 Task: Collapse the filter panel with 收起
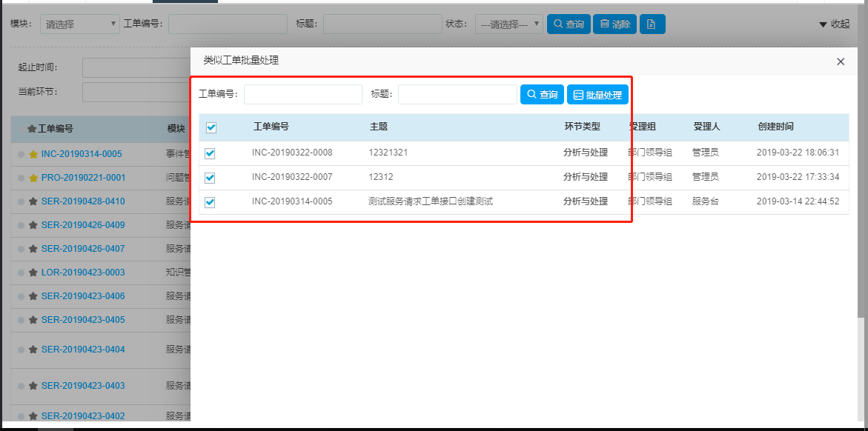tap(834, 24)
